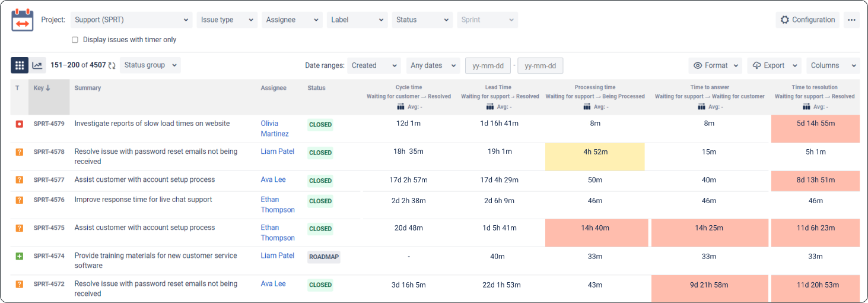Expand the Project Support (SPRT) dropdown
Viewport: 868px width, 303px height.
point(131,20)
